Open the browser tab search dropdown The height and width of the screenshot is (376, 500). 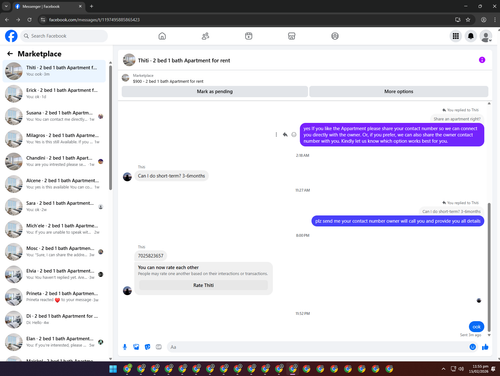click(6, 6)
